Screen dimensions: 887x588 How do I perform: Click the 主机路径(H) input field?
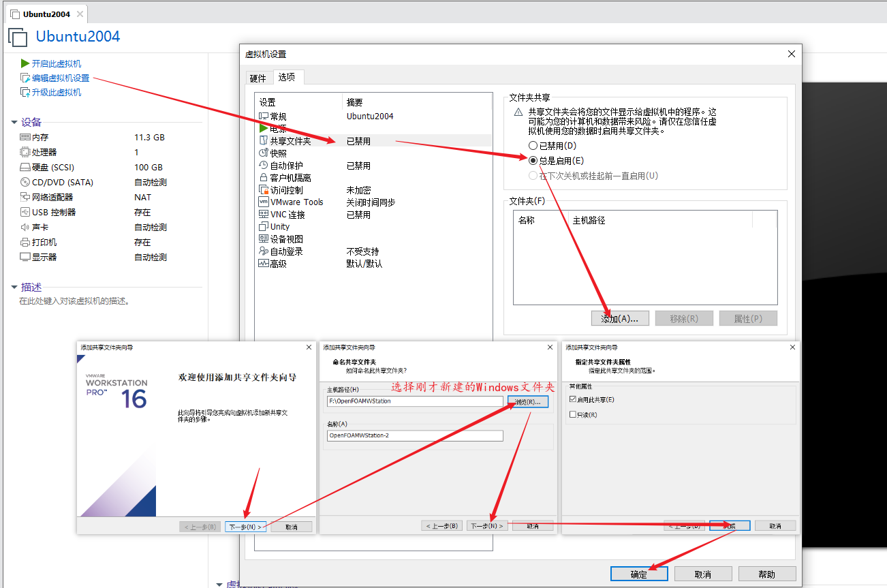(415, 401)
